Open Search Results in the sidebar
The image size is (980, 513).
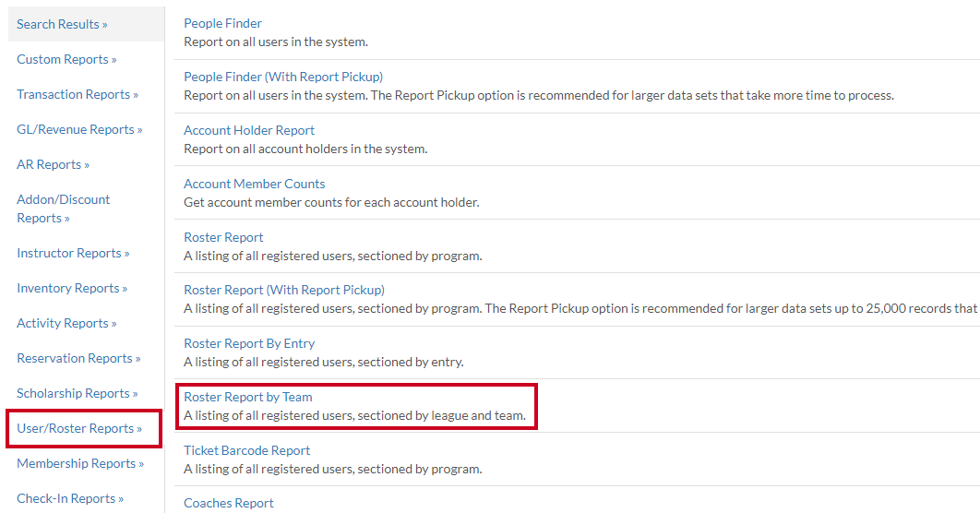(62, 24)
